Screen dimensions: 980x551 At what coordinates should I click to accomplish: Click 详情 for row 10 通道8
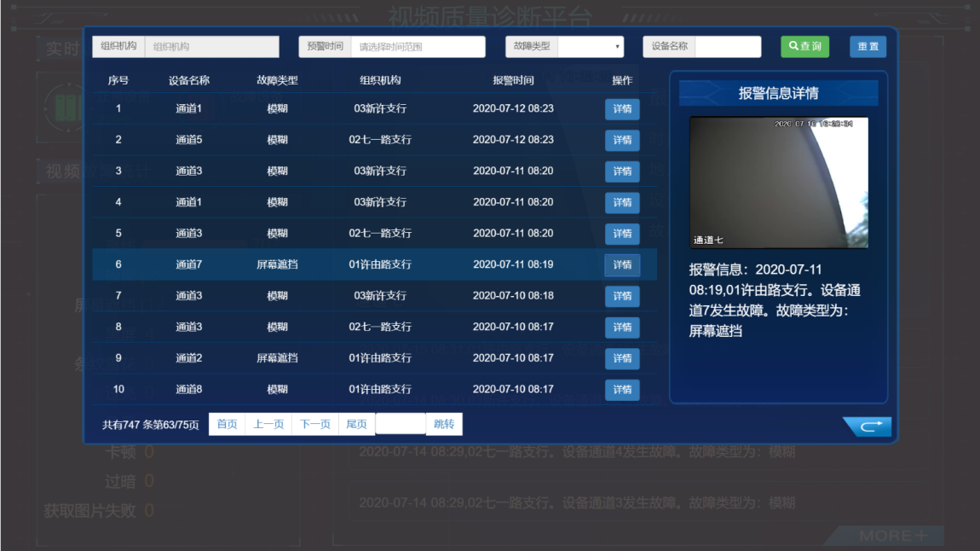click(622, 390)
